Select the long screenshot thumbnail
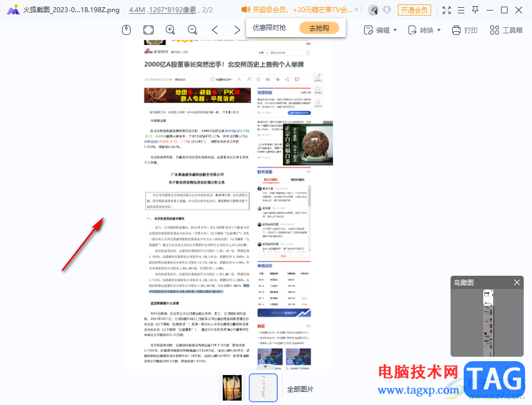532x405 pixels. [263, 388]
